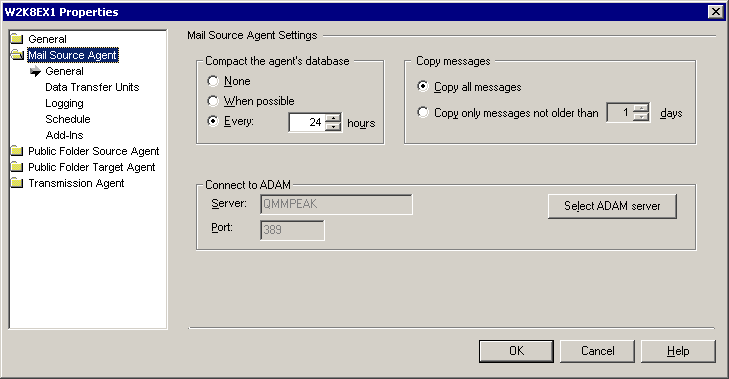Increase the days spinner value
729x379 pixels.
pos(641,108)
